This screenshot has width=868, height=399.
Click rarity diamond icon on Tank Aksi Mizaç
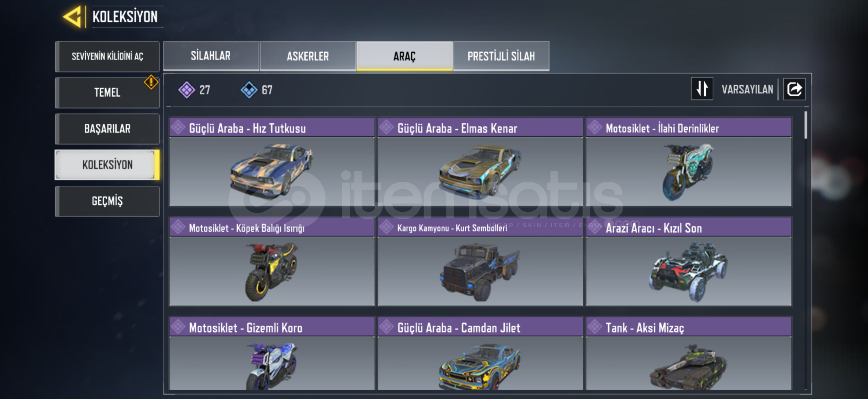point(595,327)
